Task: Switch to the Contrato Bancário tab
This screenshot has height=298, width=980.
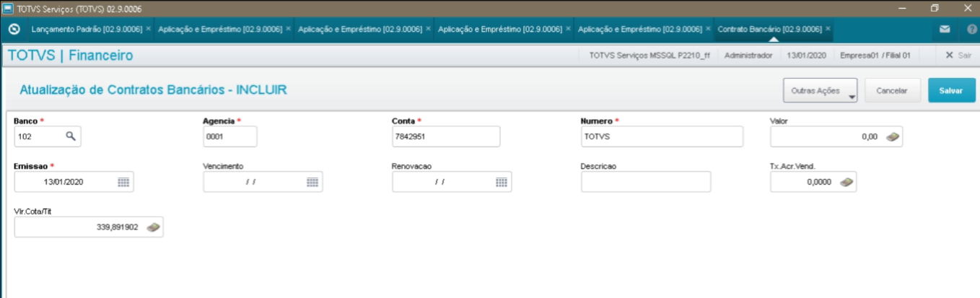Action: click(769, 30)
